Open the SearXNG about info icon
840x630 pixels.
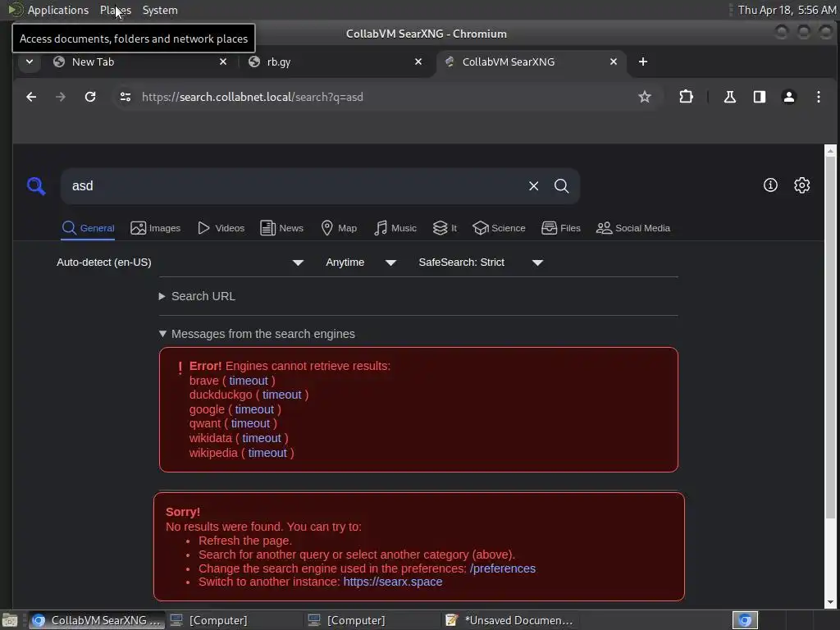tap(770, 185)
